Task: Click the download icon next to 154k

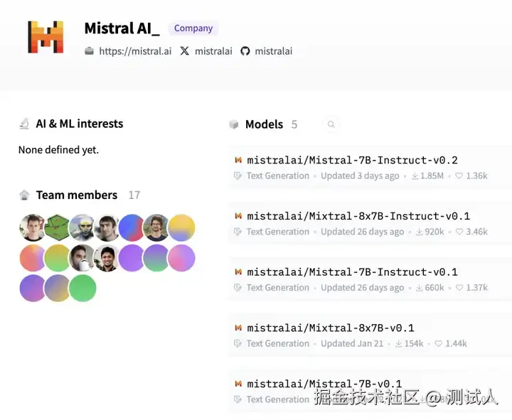Action: [399, 344]
